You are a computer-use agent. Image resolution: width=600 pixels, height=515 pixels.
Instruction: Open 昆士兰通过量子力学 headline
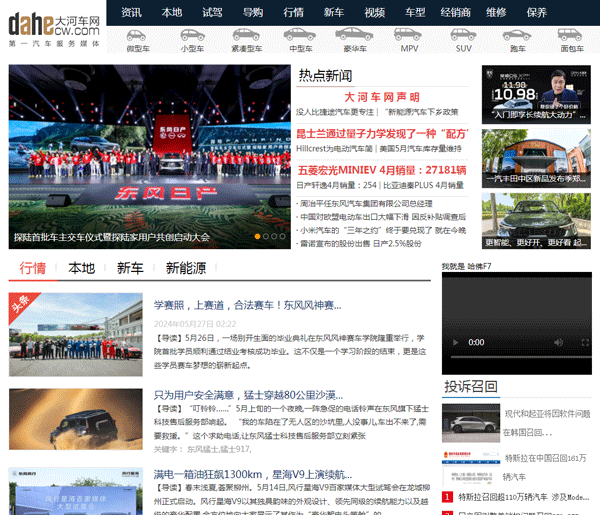382,134
